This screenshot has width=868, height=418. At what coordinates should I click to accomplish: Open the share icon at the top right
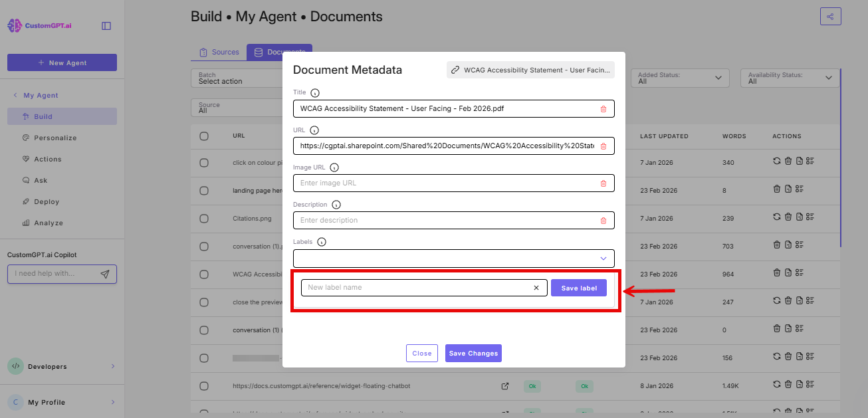830,16
